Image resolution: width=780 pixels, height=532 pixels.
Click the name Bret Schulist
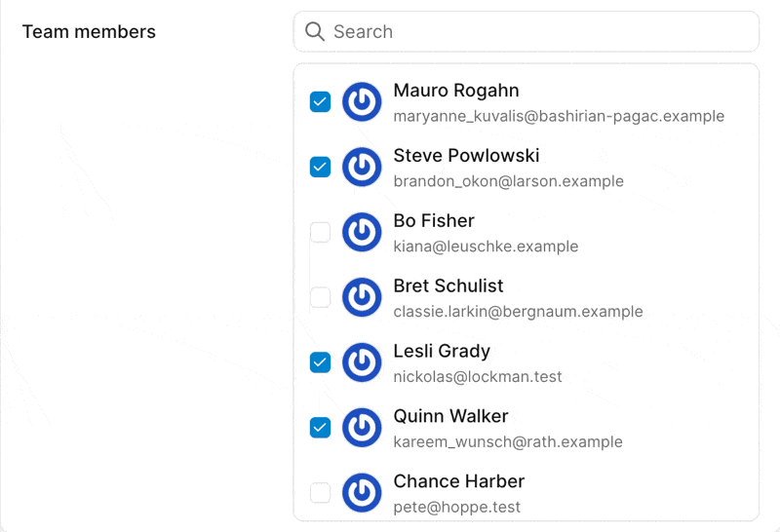point(448,285)
